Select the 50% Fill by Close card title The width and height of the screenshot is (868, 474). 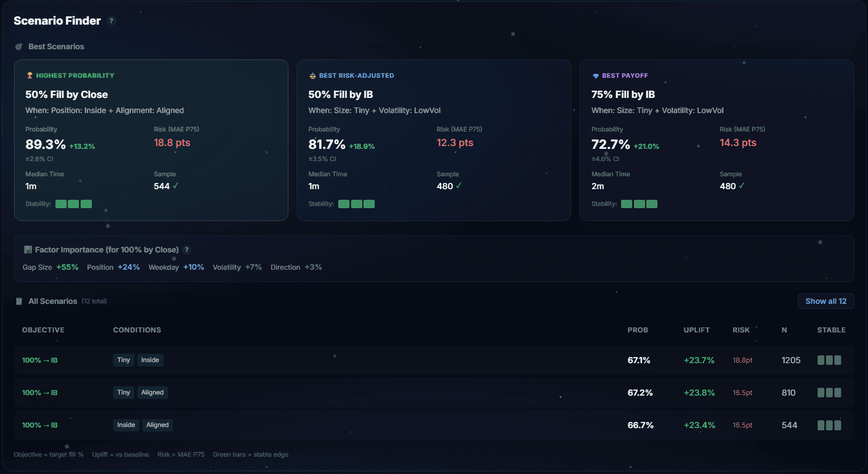(x=67, y=95)
